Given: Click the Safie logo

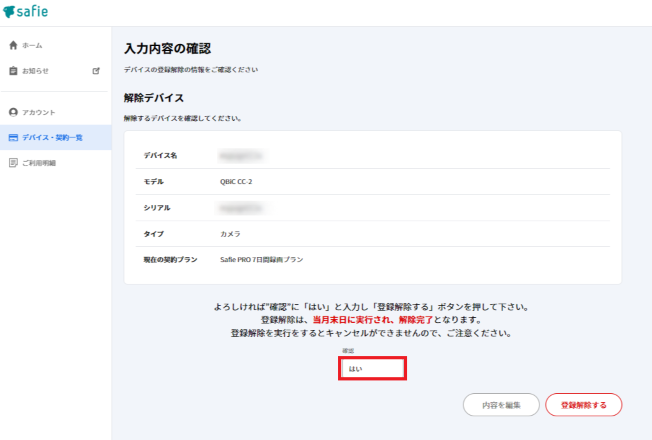Looking at the screenshot, I should click(x=25, y=11).
